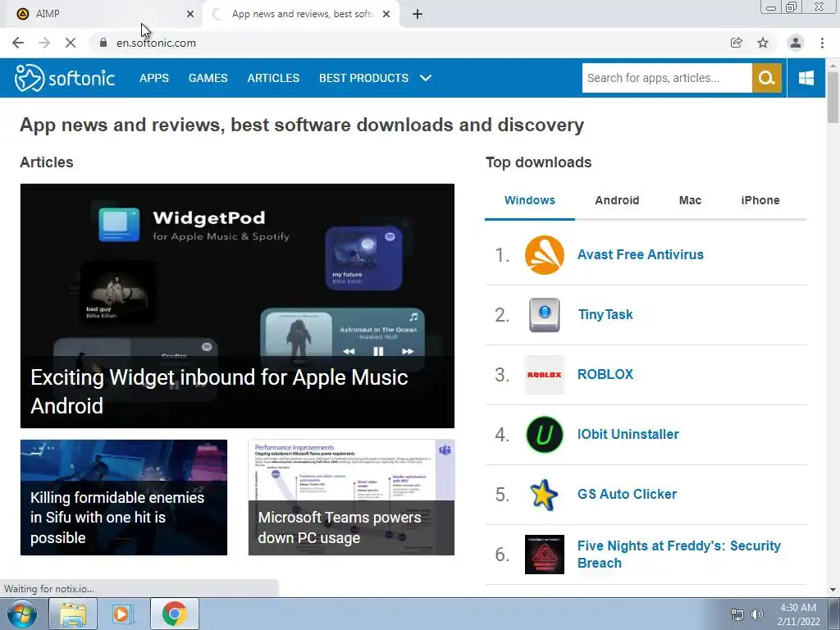Open the Chrome three-dot menu

pos(822,43)
